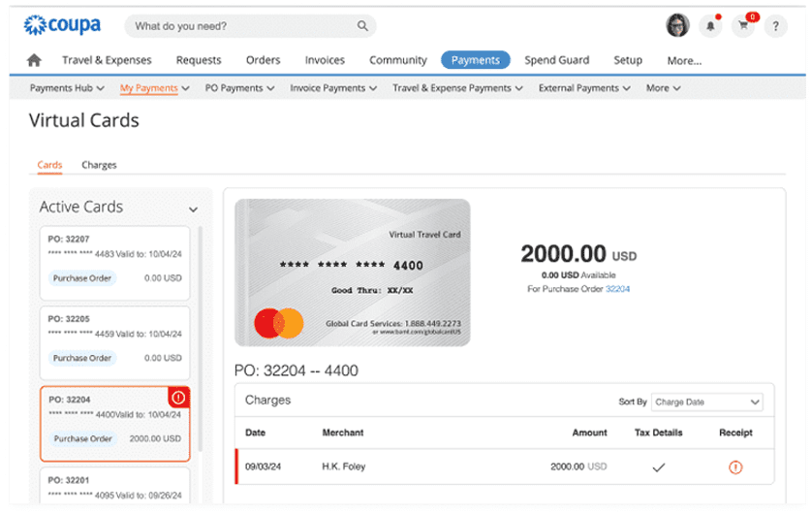Click the Virtual Cards page title
Screen dimensions: 812x515
[84, 120]
